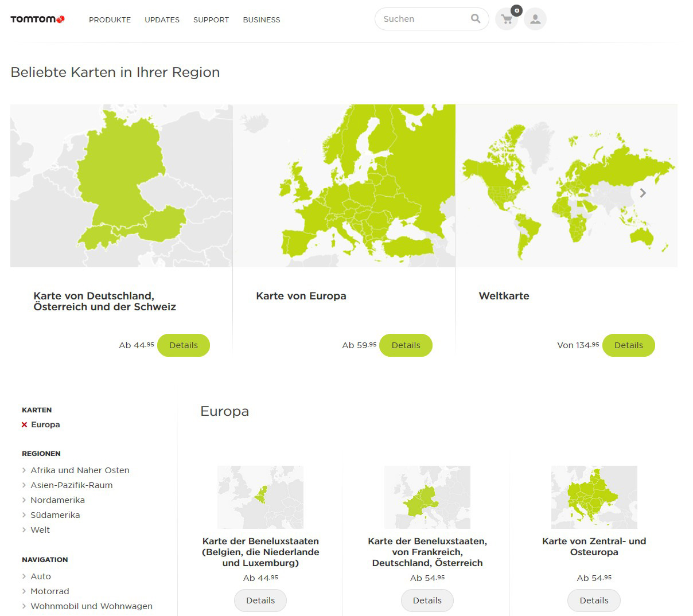
Task: Remove the Europa filter with red X
Action: click(x=24, y=425)
